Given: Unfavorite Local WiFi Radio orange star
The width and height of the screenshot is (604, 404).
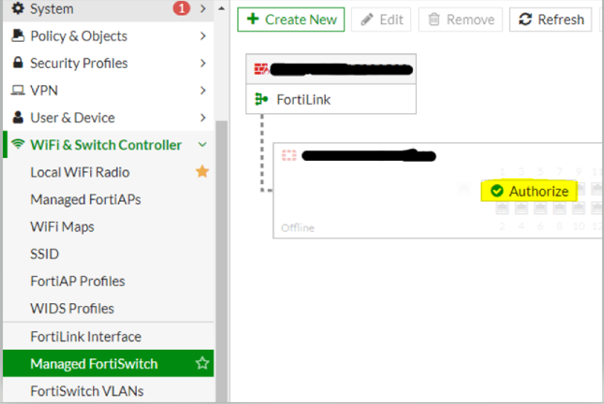Looking at the screenshot, I should [x=202, y=171].
